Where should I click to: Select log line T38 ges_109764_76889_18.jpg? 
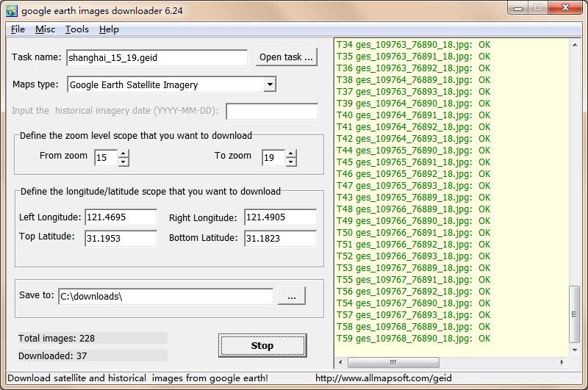pyautogui.click(x=413, y=80)
